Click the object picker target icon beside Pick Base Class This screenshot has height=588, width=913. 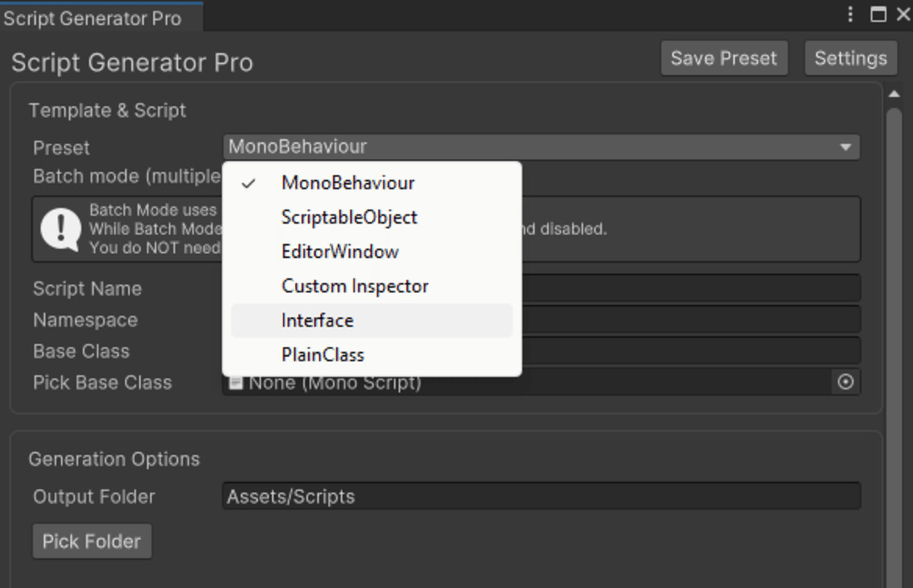(x=846, y=383)
